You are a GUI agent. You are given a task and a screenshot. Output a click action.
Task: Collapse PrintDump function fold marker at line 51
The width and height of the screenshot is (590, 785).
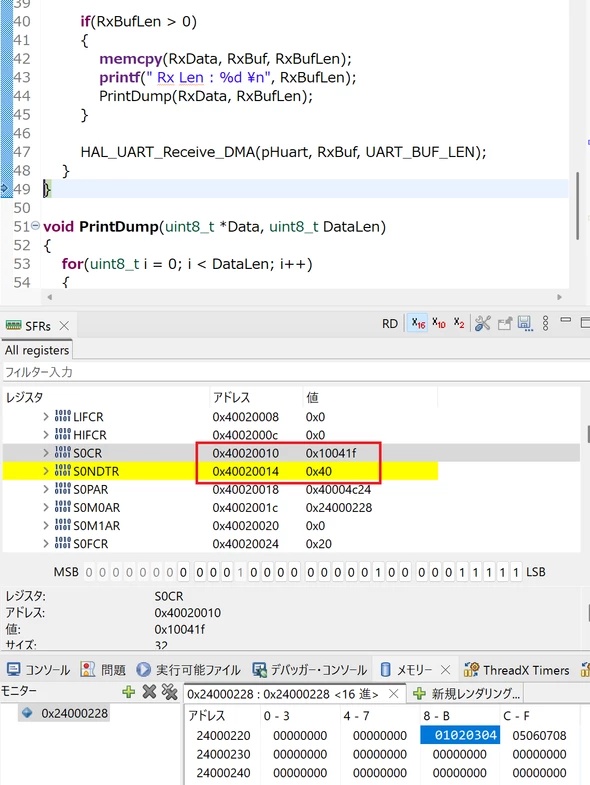click(35, 226)
